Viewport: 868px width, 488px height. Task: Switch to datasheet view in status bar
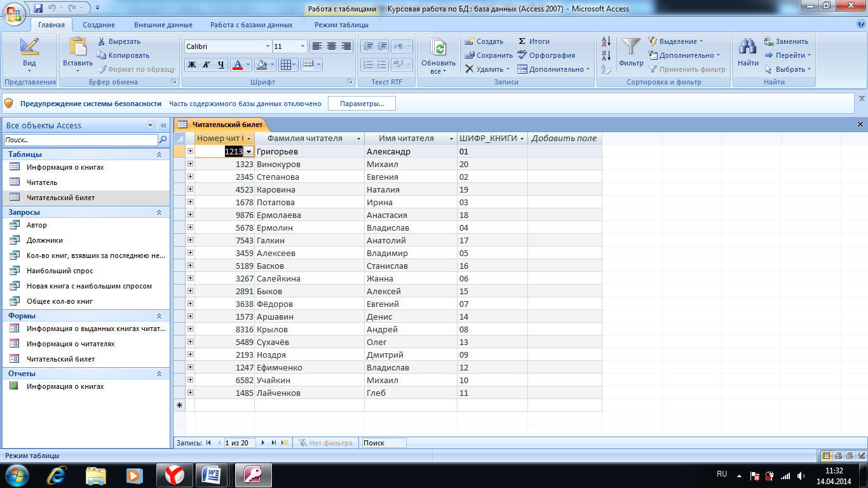click(827, 456)
